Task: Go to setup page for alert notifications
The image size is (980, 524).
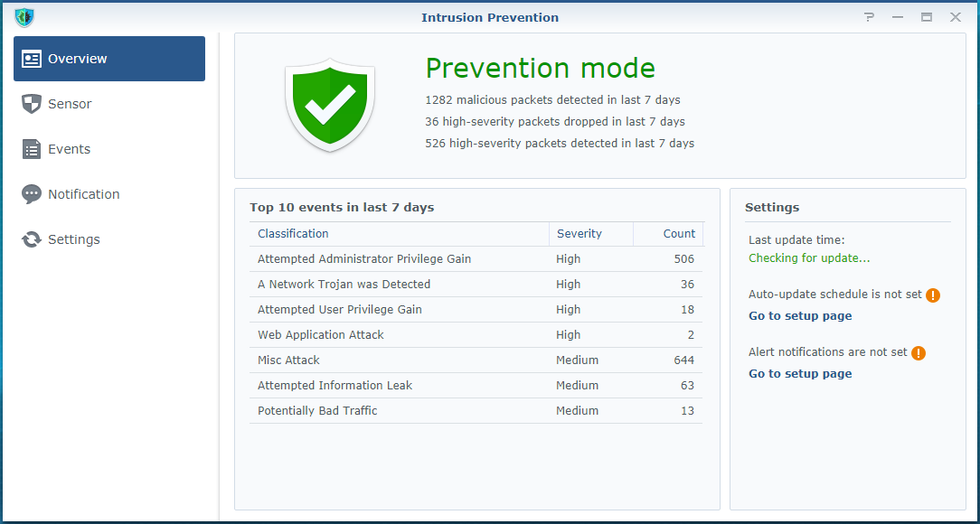Action: pyautogui.click(x=800, y=374)
